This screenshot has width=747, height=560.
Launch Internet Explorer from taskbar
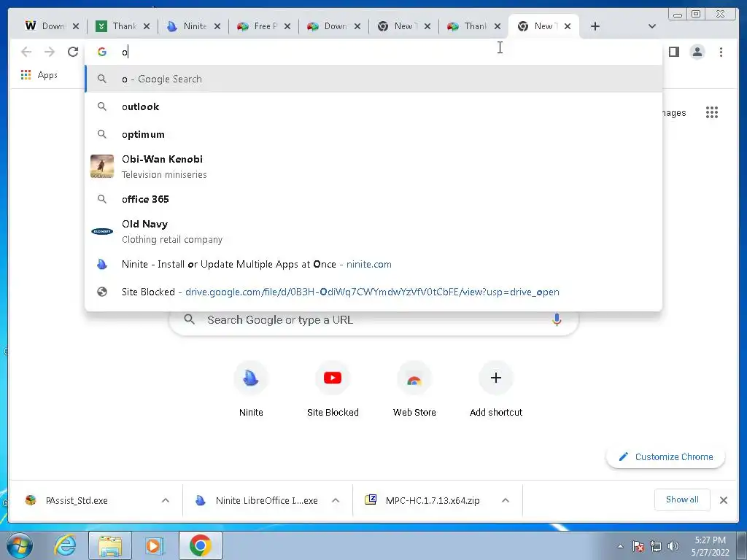pos(65,545)
